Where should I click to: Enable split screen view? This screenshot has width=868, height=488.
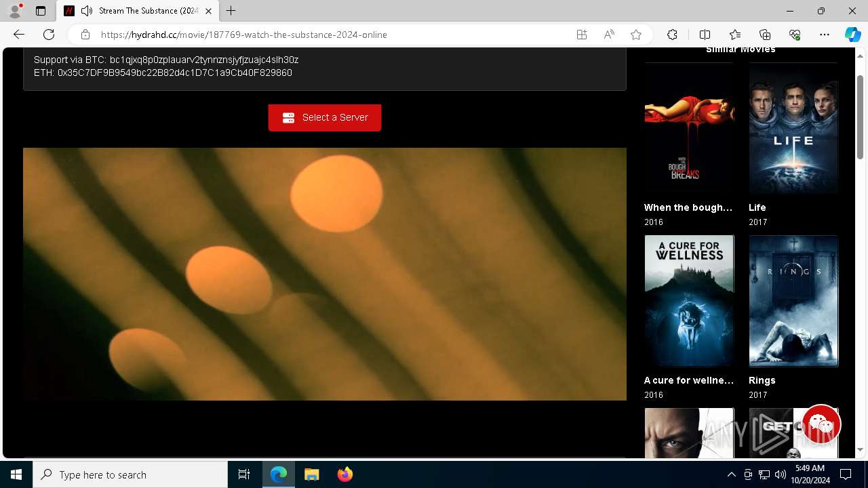point(705,35)
